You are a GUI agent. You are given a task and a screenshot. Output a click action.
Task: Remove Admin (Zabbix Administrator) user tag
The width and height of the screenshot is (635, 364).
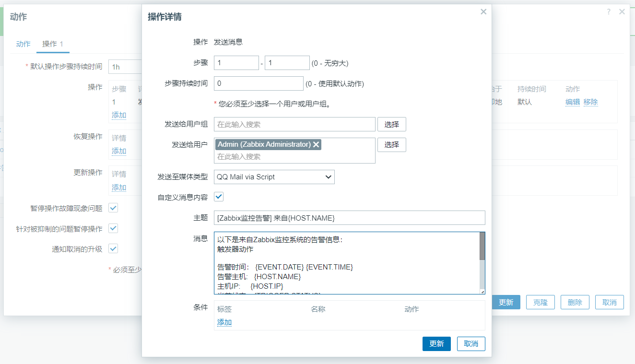[x=317, y=144]
